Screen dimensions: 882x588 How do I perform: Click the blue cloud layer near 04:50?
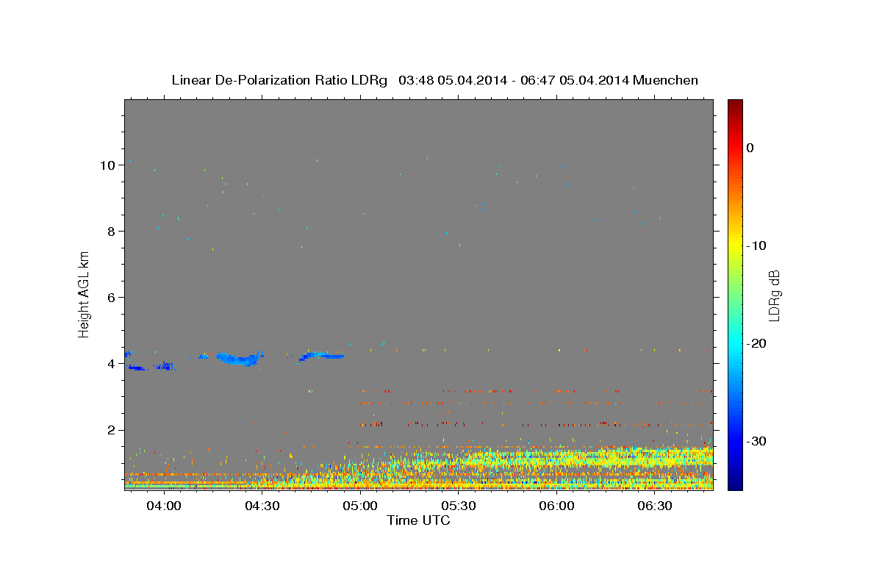321,356
